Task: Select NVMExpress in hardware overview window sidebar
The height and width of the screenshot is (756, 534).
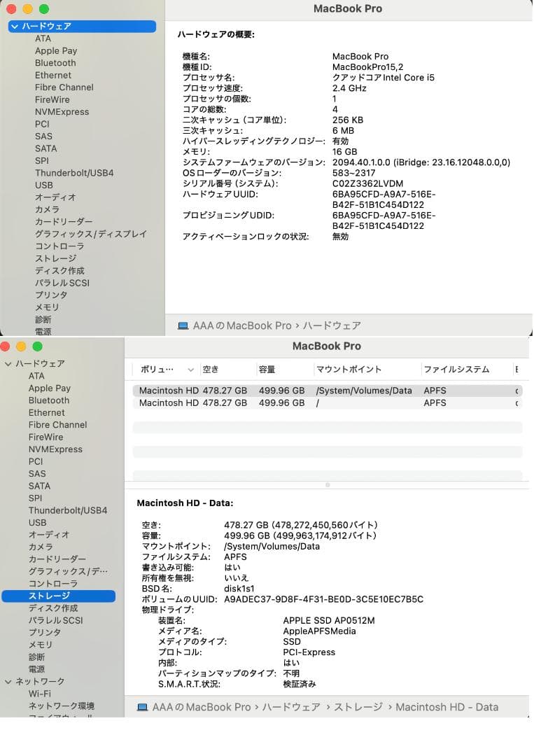Action: coord(62,112)
